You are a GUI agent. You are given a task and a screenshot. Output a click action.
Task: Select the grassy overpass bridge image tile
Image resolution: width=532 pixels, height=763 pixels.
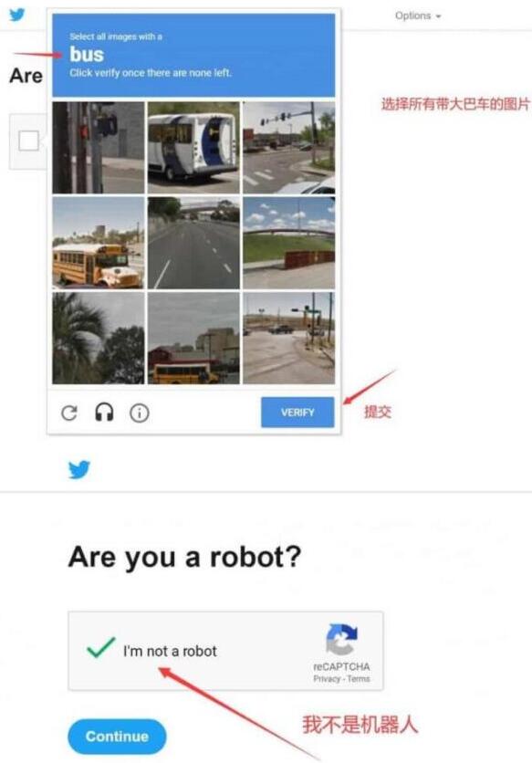coord(289,243)
